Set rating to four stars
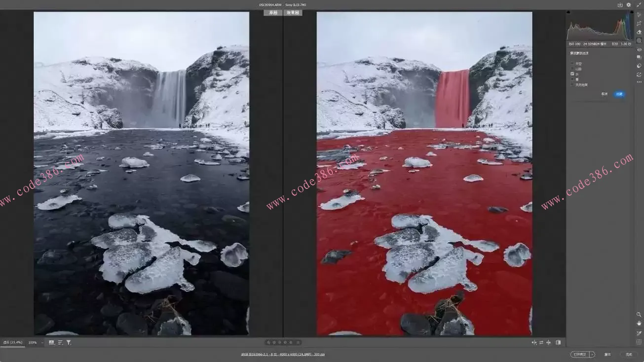This screenshot has width=644, height=362. click(x=285, y=342)
